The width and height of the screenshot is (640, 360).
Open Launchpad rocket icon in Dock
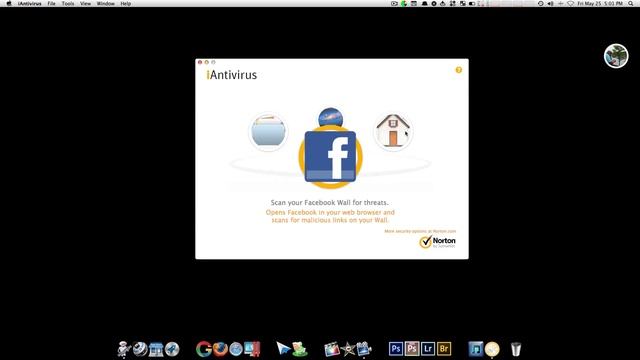[172, 349]
